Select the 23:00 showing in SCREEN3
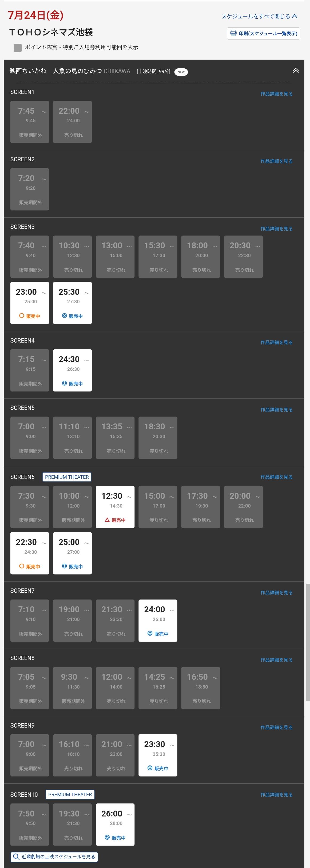Screen dimensions: 310x868 [x=30, y=303]
